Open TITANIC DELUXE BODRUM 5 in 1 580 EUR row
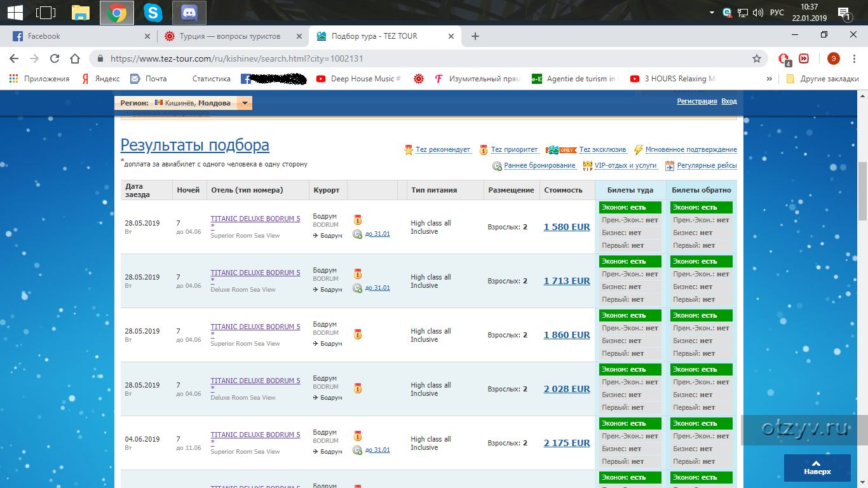868x488 pixels. [255, 219]
